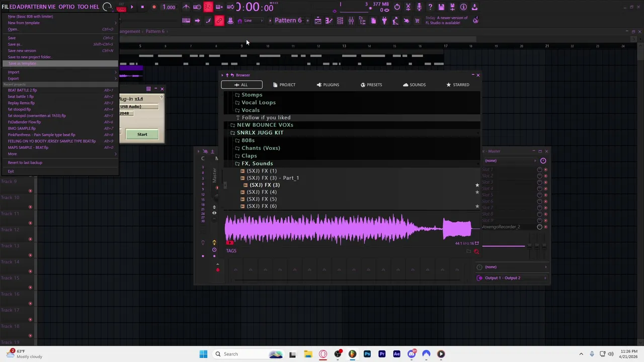Open the Playlist view icon

click(x=318, y=21)
